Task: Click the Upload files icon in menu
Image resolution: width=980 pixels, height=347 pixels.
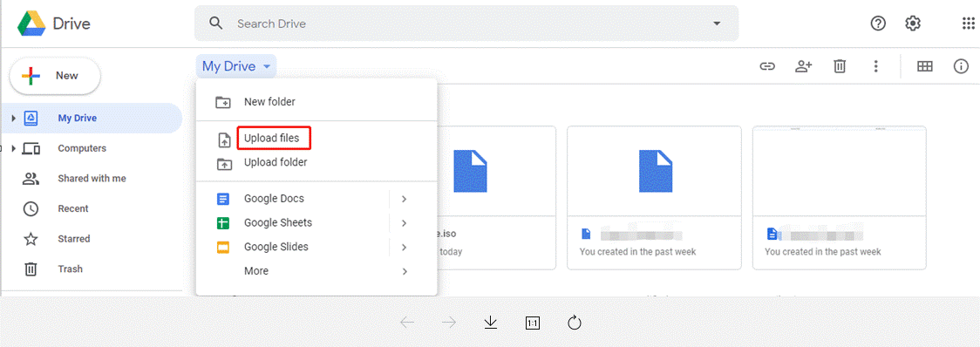Action: 224,140
